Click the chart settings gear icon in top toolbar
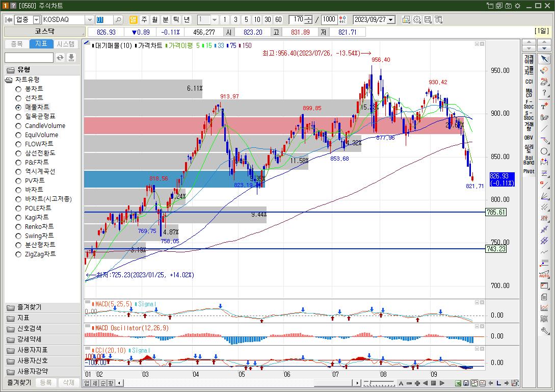Viewport: 555px width, 392px height. tap(417, 19)
